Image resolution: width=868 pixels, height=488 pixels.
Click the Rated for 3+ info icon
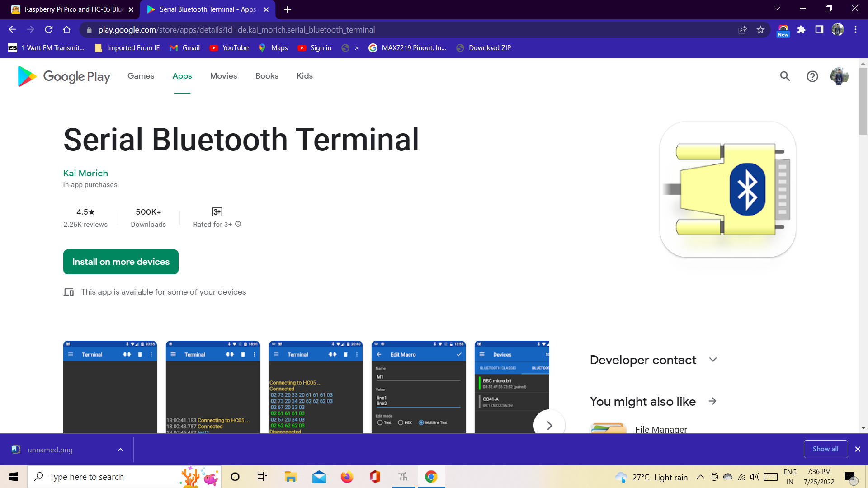point(238,224)
